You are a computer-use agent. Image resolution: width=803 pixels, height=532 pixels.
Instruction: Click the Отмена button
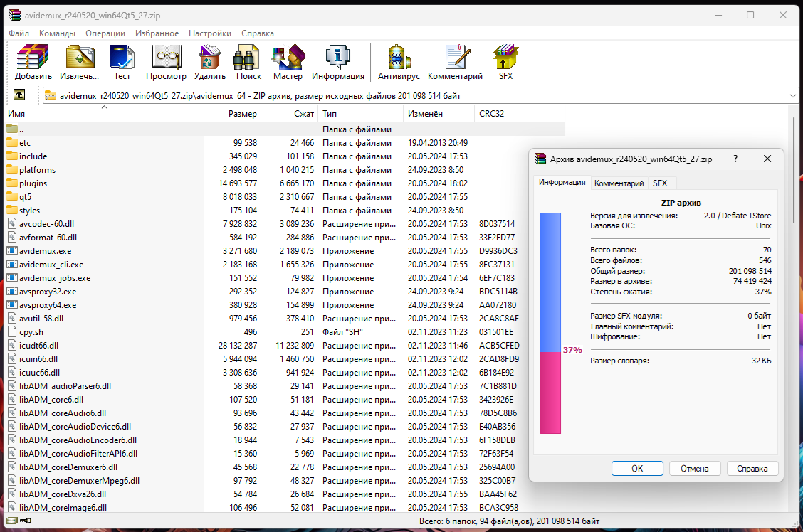tap(694, 469)
